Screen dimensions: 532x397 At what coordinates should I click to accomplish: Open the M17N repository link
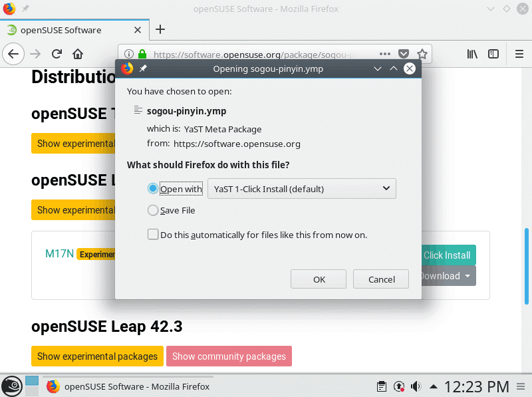coord(59,253)
